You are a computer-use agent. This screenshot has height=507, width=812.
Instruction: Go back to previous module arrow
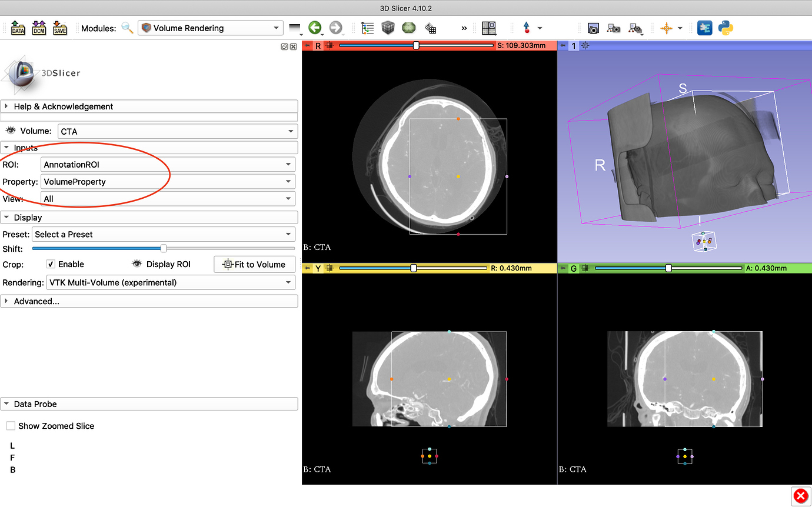coord(315,28)
